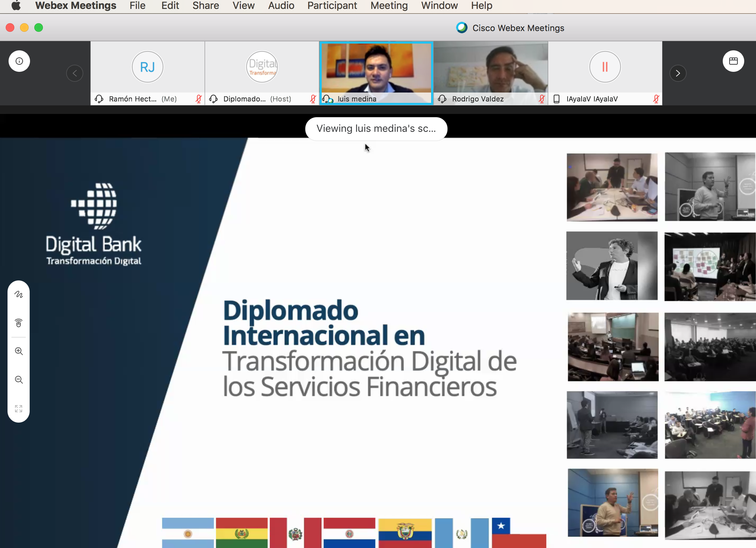Viewport: 756px width, 548px height.
Task: Click the remote control touch icon
Action: [19, 323]
